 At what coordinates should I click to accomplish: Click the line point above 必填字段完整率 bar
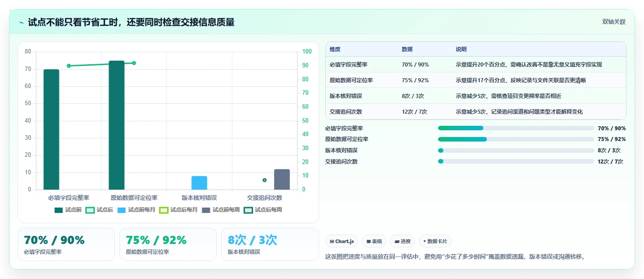[69, 66]
